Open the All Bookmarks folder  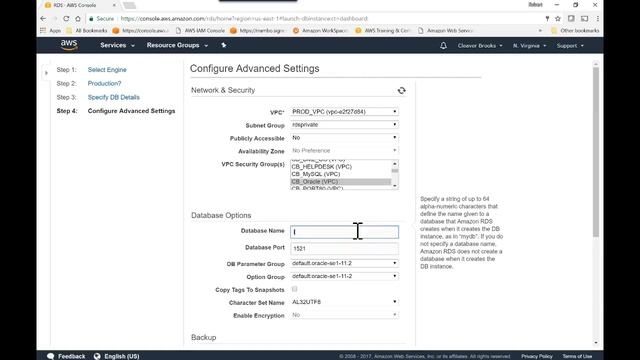point(87,31)
